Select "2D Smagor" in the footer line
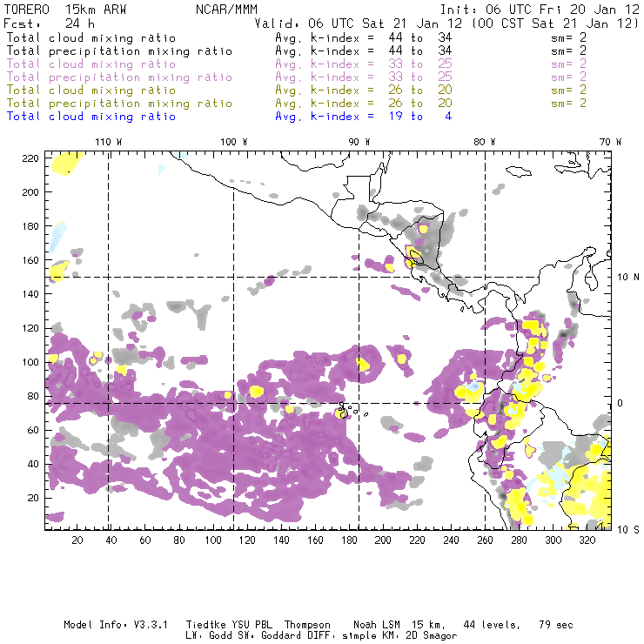This screenshot has width=644, height=644. point(432,636)
